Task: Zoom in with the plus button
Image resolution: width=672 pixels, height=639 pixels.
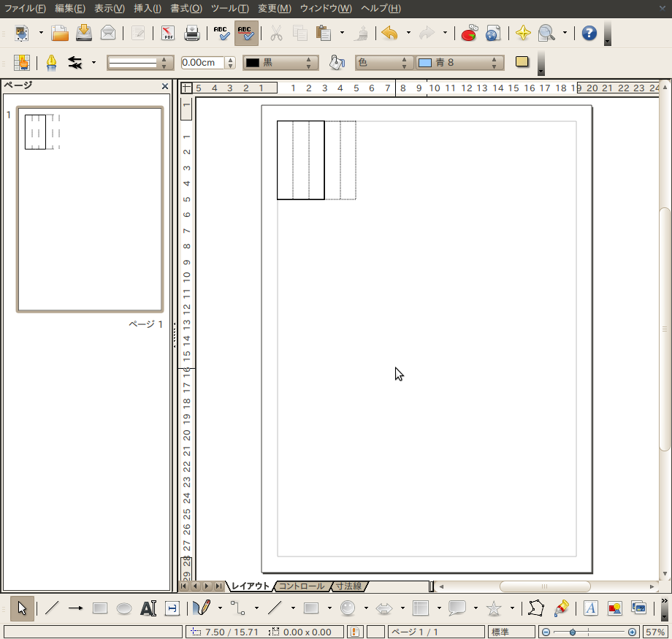Action: (632, 632)
